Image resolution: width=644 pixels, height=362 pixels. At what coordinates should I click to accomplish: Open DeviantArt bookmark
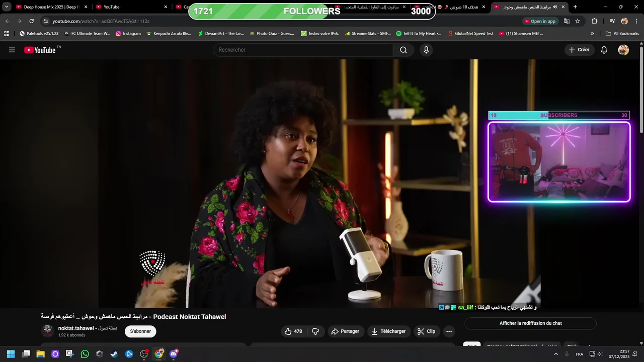tap(221, 34)
